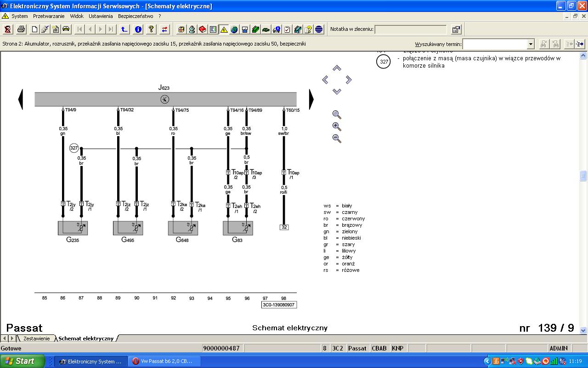
Task: Pan diagram left with the left arrow
Action: coord(325,80)
